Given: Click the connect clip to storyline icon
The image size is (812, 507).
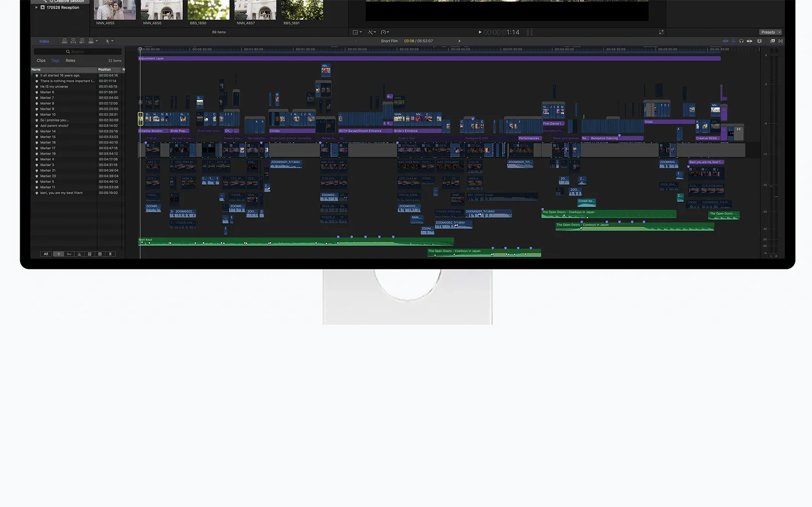Looking at the screenshot, I should [65, 41].
